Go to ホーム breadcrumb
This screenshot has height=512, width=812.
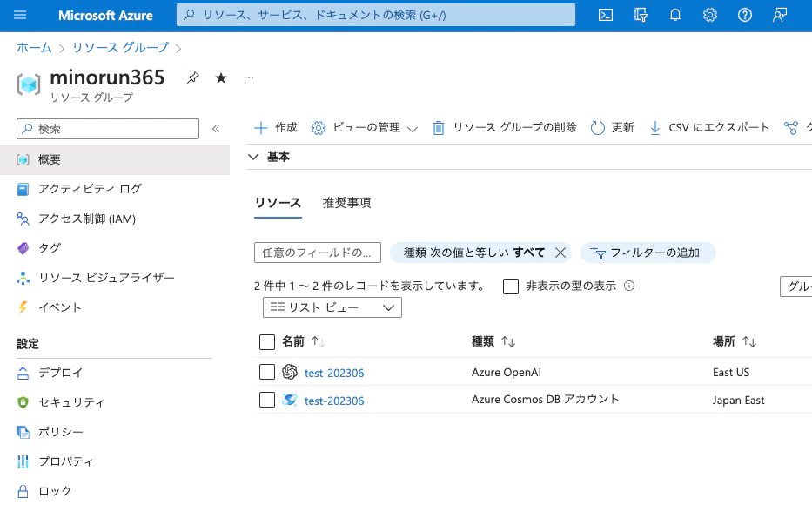click(34, 48)
